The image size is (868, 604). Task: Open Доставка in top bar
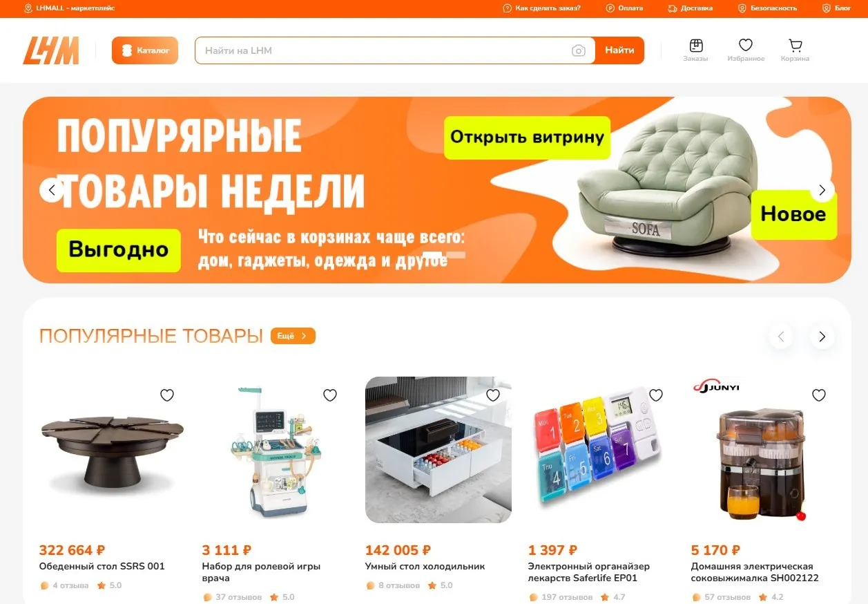(x=691, y=8)
